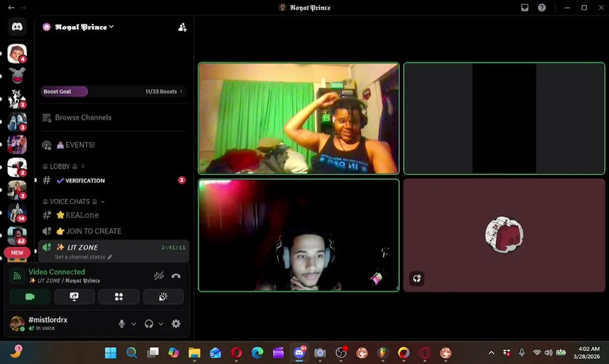
Task: Focus the green-curtain webcam video tile
Action: click(298, 118)
